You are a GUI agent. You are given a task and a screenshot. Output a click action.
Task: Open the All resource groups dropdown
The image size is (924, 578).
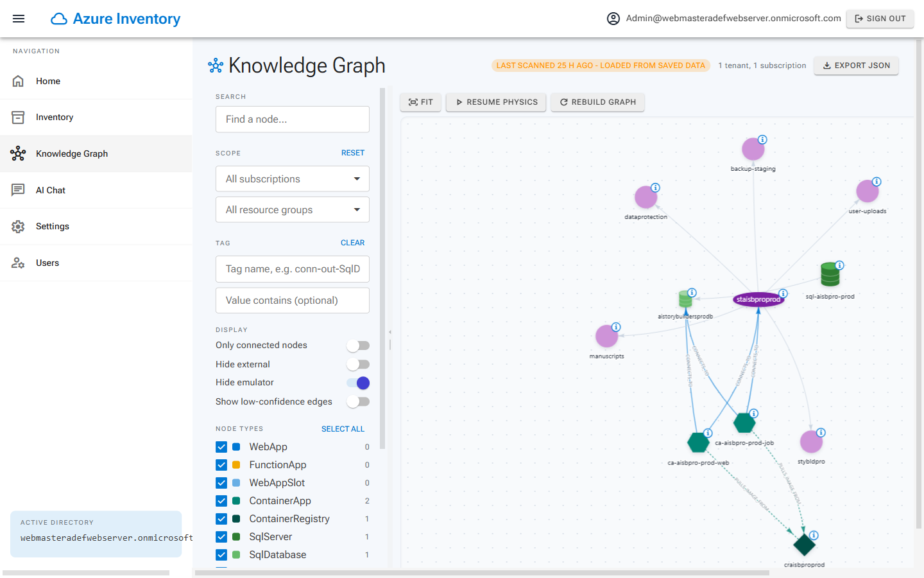point(293,209)
